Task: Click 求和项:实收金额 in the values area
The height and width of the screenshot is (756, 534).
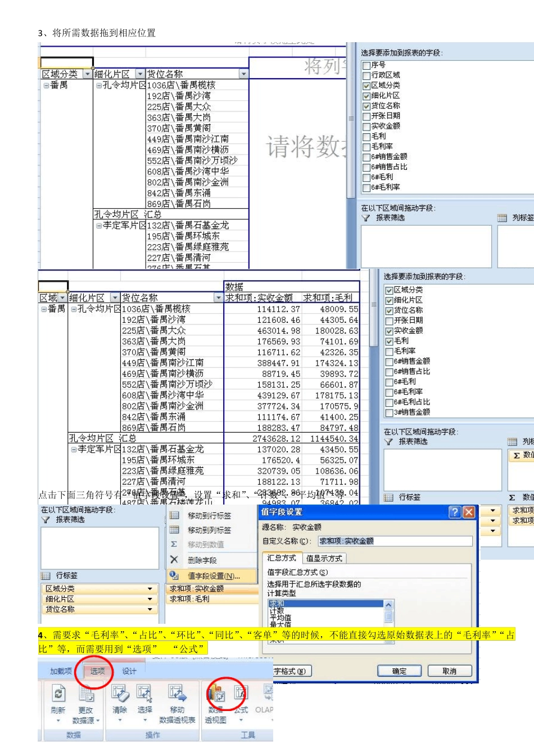Action: 213,589
